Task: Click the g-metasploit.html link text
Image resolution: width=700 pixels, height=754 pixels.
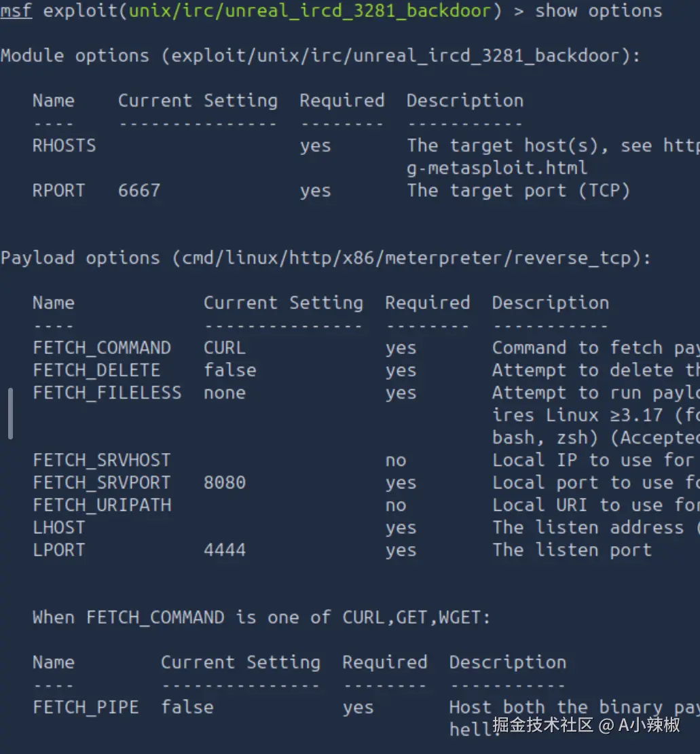Action: [496, 168]
